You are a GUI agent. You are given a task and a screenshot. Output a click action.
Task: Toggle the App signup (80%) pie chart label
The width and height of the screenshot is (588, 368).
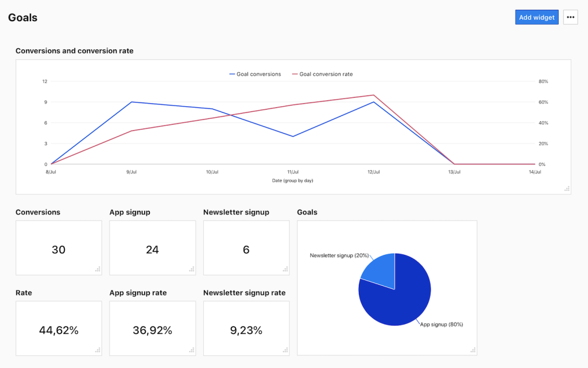(x=440, y=324)
